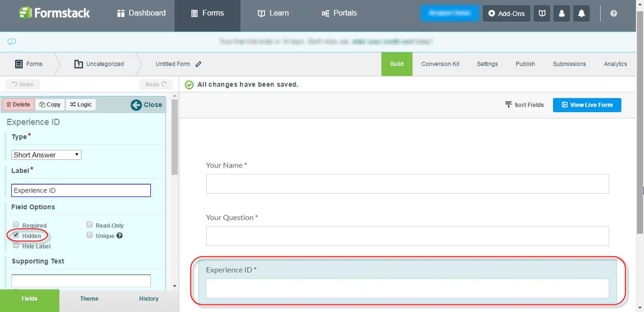Image resolution: width=644 pixels, height=312 pixels.
Task: Click the blurred blue button in header
Action: (450, 13)
